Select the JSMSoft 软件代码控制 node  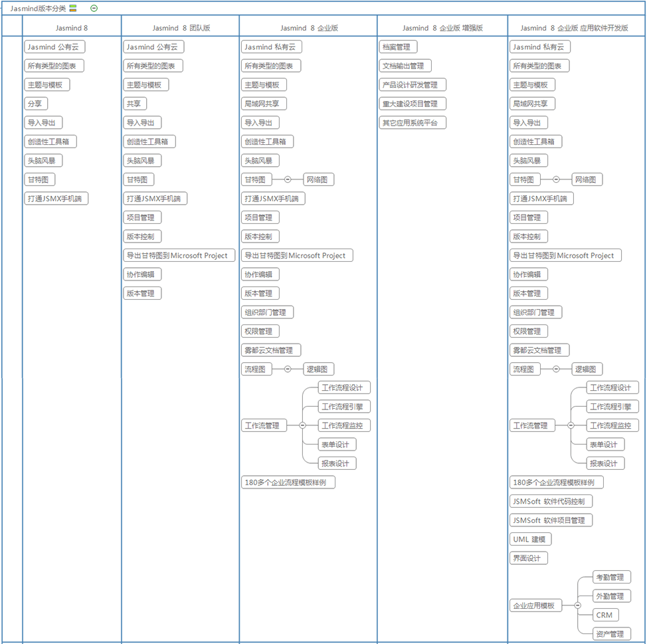(x=551, y=502)
